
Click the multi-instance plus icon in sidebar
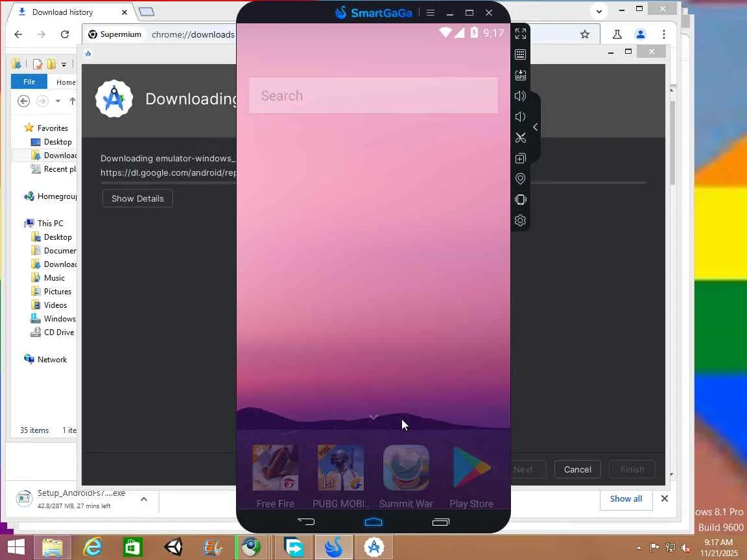click(x=520, y=158)
